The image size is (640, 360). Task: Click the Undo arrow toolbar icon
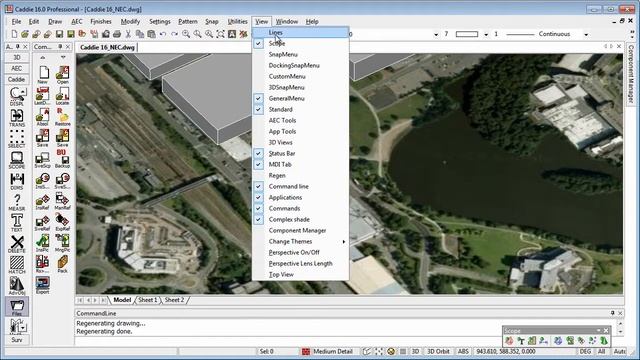point(163,34)
